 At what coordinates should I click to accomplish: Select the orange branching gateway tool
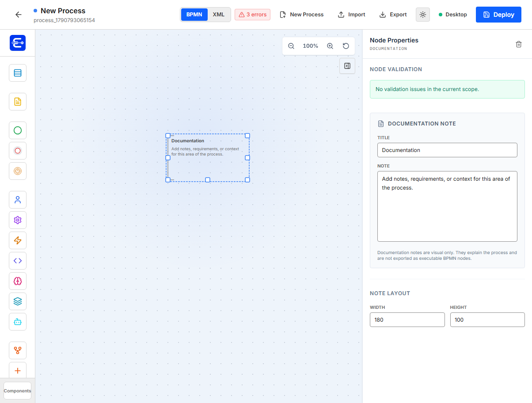click(x=18, y=350)
